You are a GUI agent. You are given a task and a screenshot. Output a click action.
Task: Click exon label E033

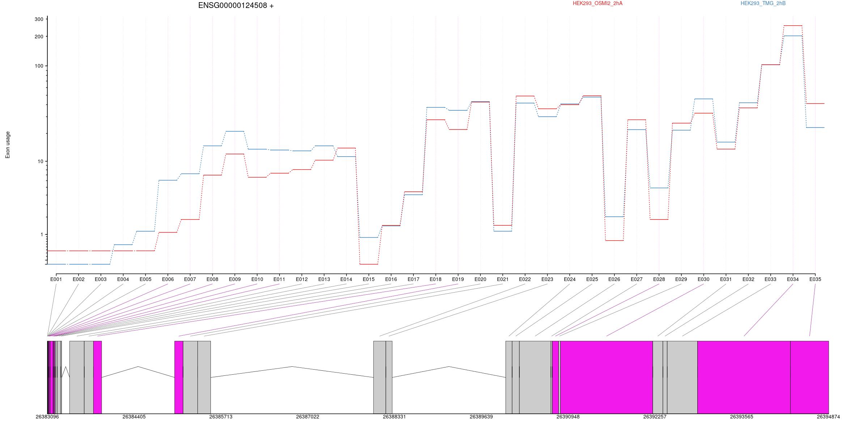770,279
